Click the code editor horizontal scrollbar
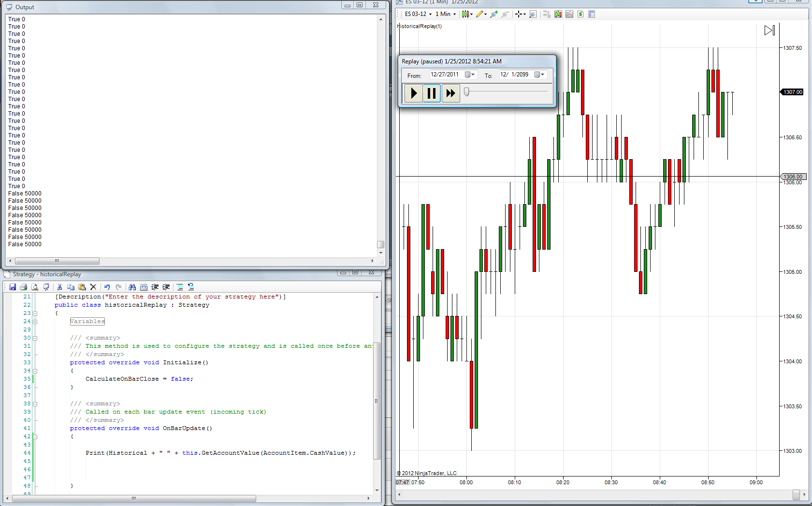The height and width of the screenshot is (506, 812). (134, 498)
